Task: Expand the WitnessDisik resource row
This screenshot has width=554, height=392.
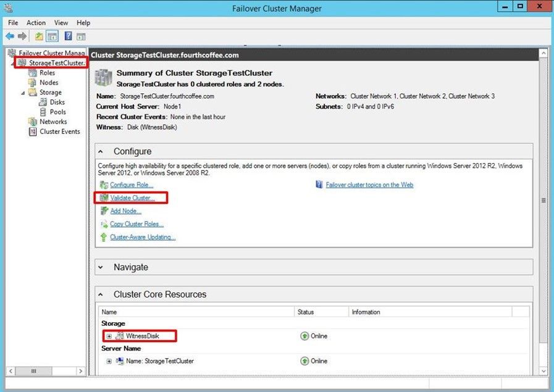Action: coord(109,336)
